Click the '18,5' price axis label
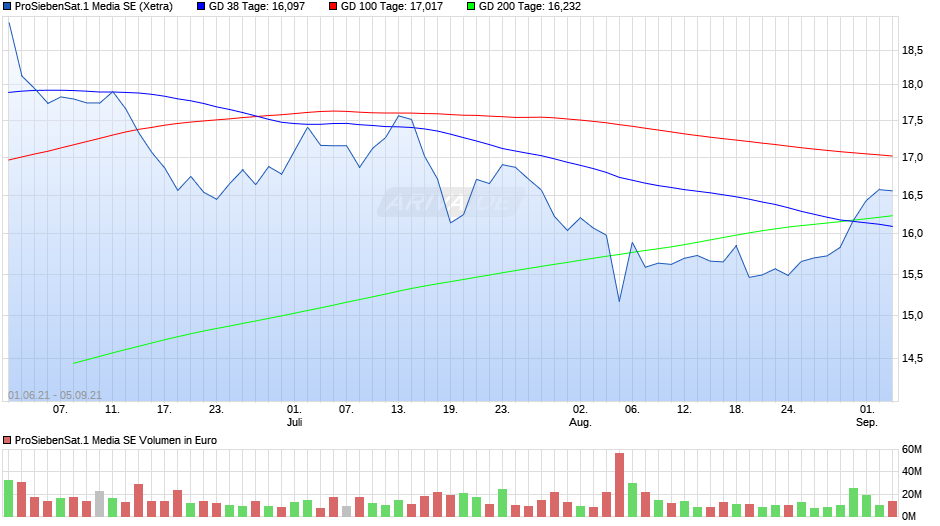940x526 pixels. 912,51
